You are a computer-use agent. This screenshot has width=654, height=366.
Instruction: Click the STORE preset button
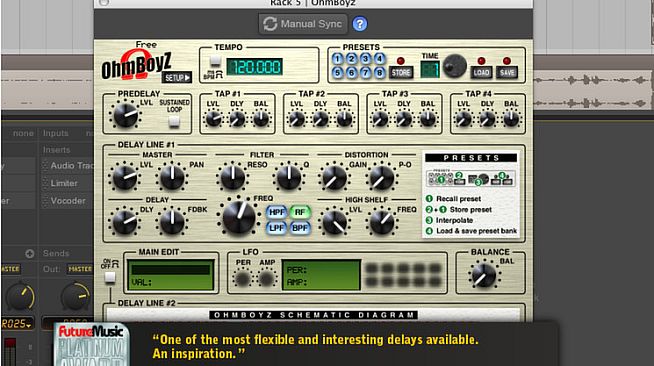(401, 73)
